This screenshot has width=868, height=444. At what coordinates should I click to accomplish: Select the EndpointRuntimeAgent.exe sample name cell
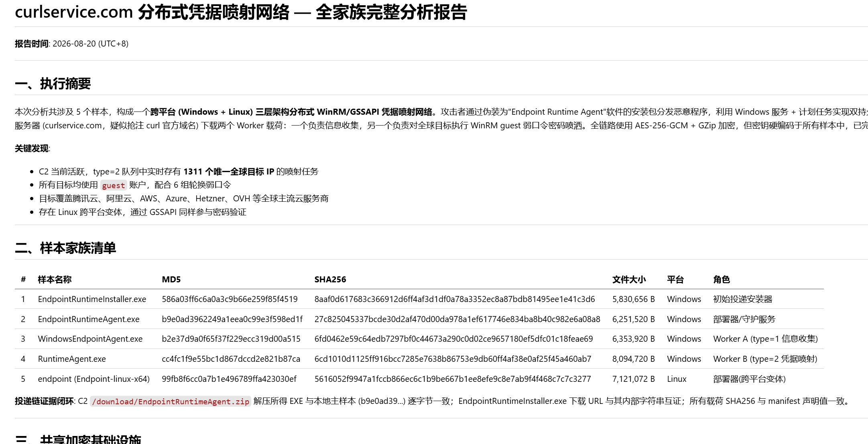pyautogui.click(x=89, y=319)
